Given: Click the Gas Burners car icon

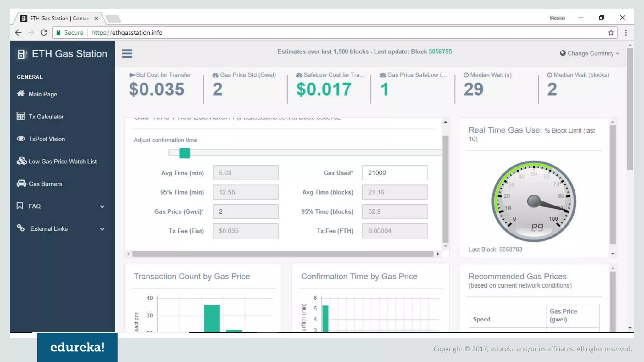Looking at the screenshot, I should click(x=21, y=184).
